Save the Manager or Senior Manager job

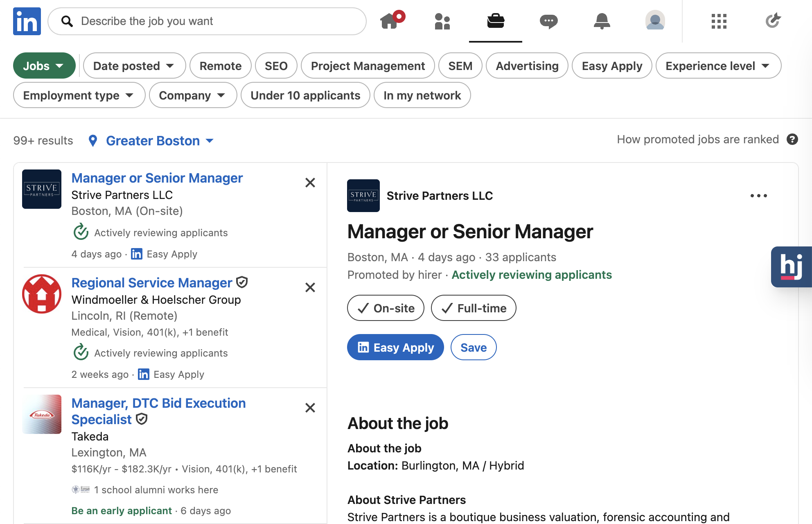pyautogui.click(x=474, y=347)
